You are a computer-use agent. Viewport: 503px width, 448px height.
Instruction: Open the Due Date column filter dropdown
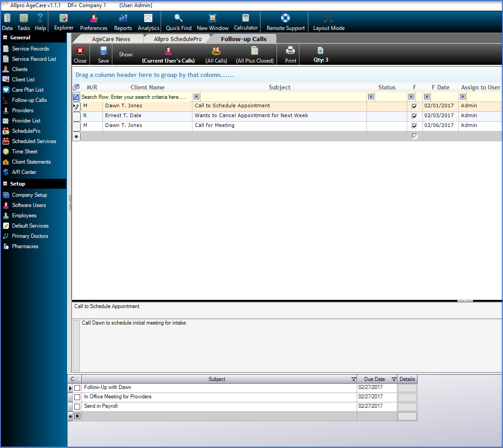394,379
